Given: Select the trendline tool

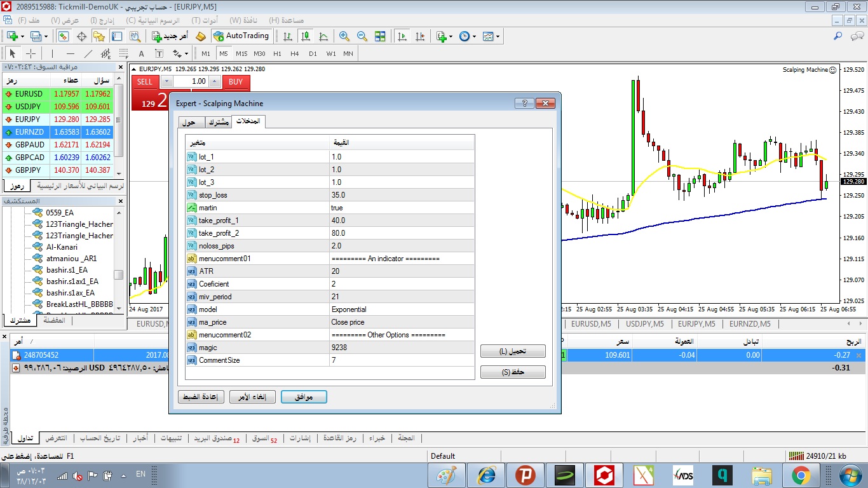Looking at the screenshot, I should pos(88,53).
